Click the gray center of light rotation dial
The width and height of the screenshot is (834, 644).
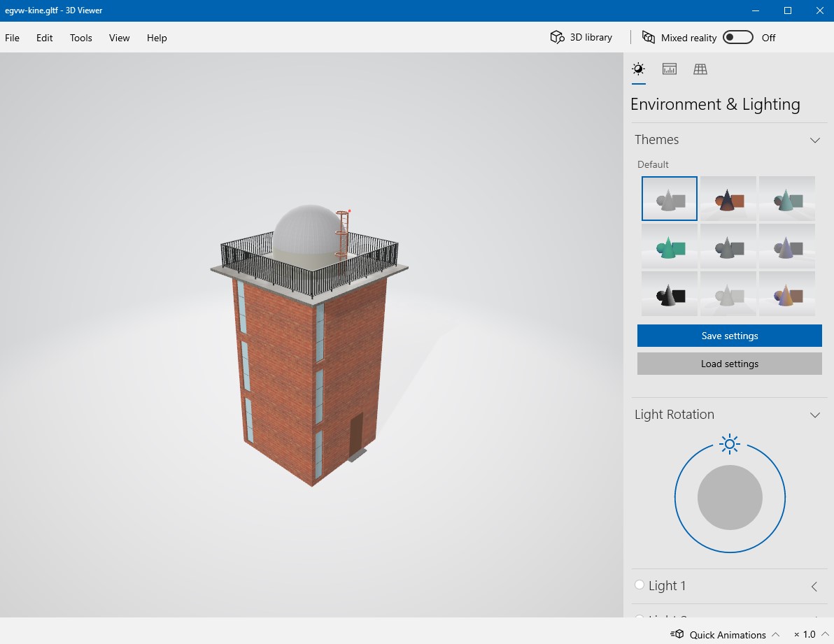730,498
